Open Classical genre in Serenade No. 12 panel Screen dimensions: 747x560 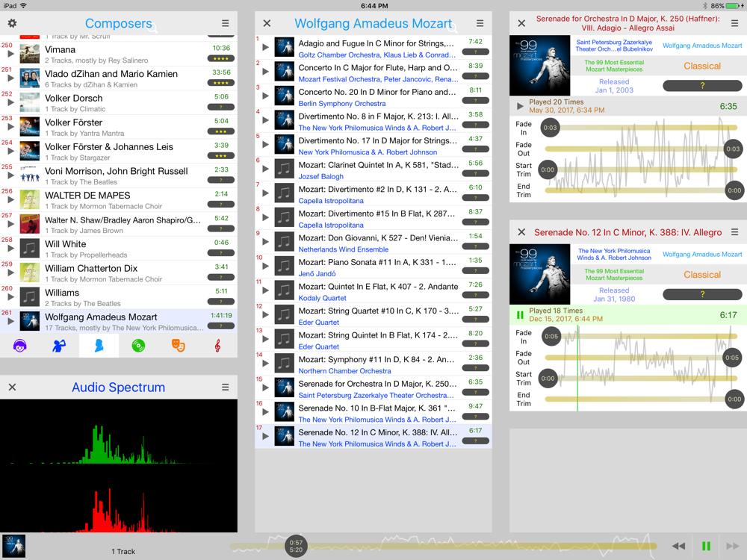pyautogui.click(x=702, y=274)
